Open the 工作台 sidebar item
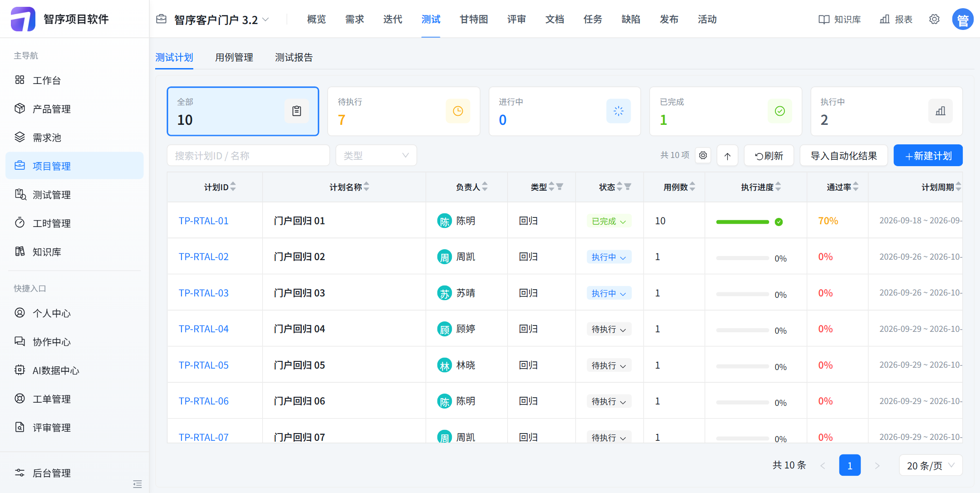This screenshot has width=980, height=493. 74,80
